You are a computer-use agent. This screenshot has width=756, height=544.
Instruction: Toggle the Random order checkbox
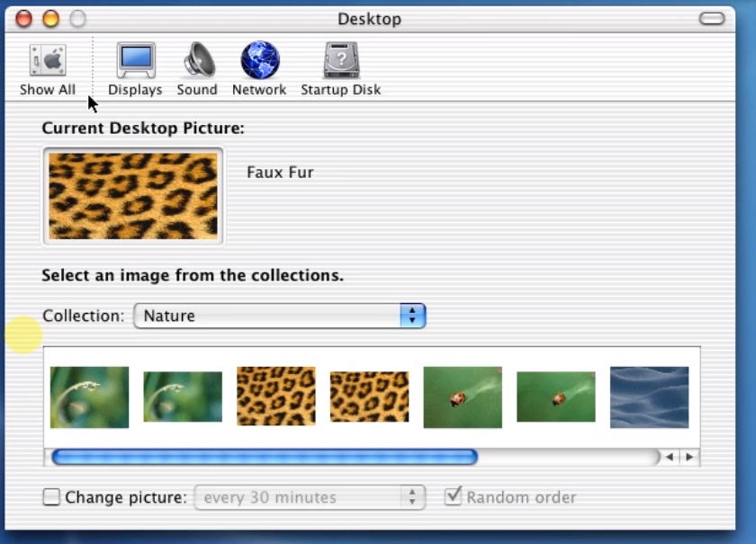click(453, 496)
